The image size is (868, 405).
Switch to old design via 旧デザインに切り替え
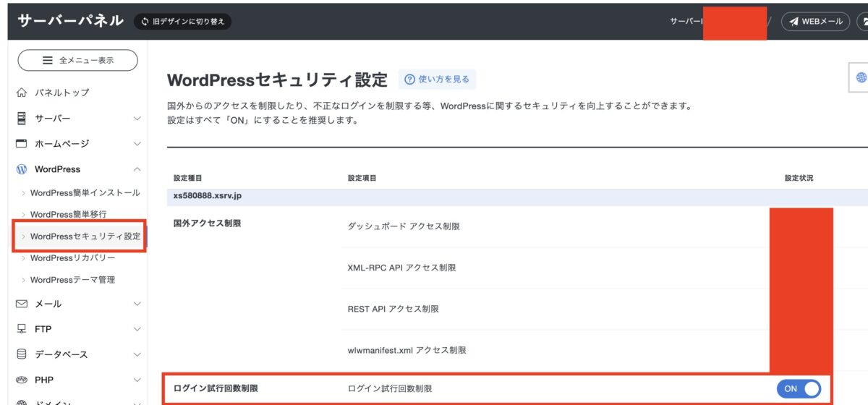(182, 22)
